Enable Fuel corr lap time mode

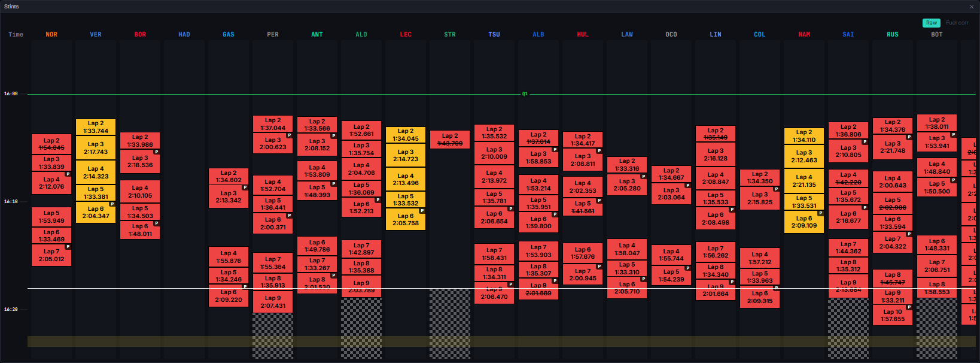pos(957,23)
